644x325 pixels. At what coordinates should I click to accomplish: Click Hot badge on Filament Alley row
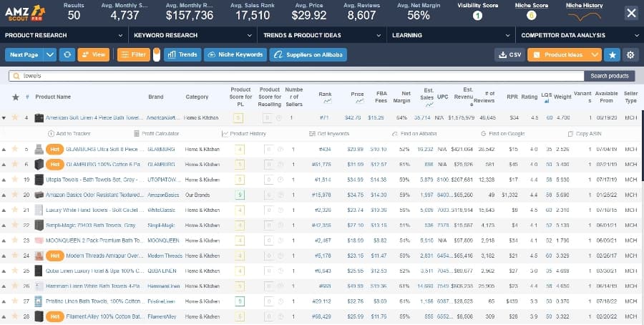[x=55, y=316]
